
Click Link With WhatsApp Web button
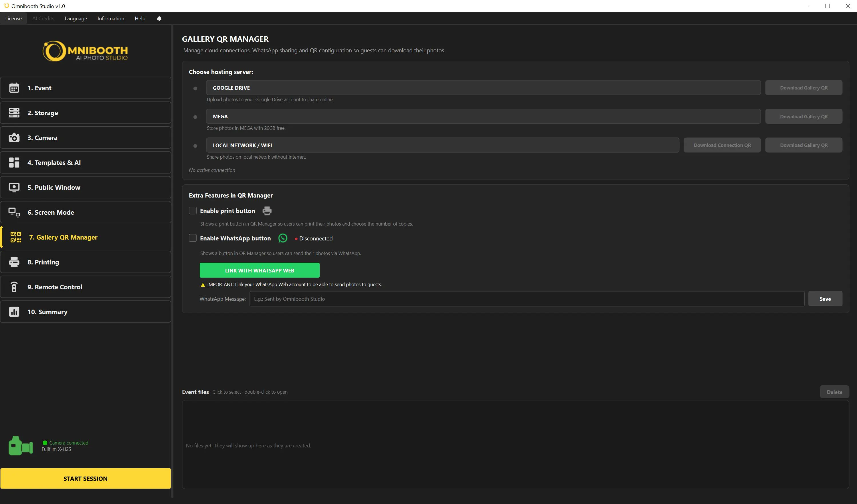click(260, 270)
